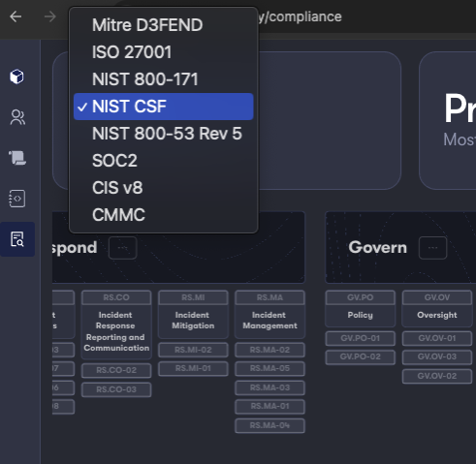Select SOC2 from framework list

164,161
